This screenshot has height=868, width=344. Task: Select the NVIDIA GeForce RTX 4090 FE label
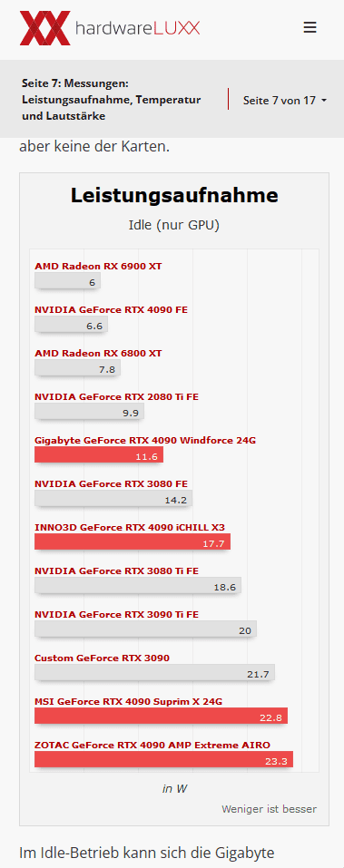[x=111, y=310]
